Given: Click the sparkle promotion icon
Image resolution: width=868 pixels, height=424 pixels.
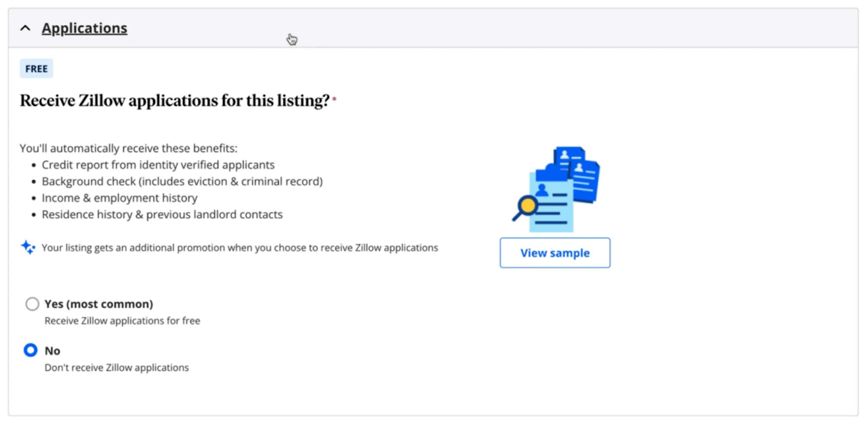Looking at the screenshot, I should (28, 248).
